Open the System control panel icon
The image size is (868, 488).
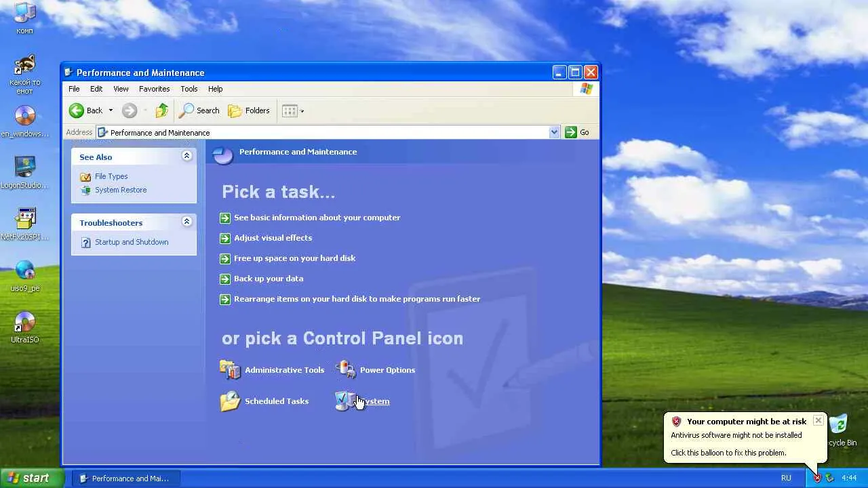tap(363, 401)
